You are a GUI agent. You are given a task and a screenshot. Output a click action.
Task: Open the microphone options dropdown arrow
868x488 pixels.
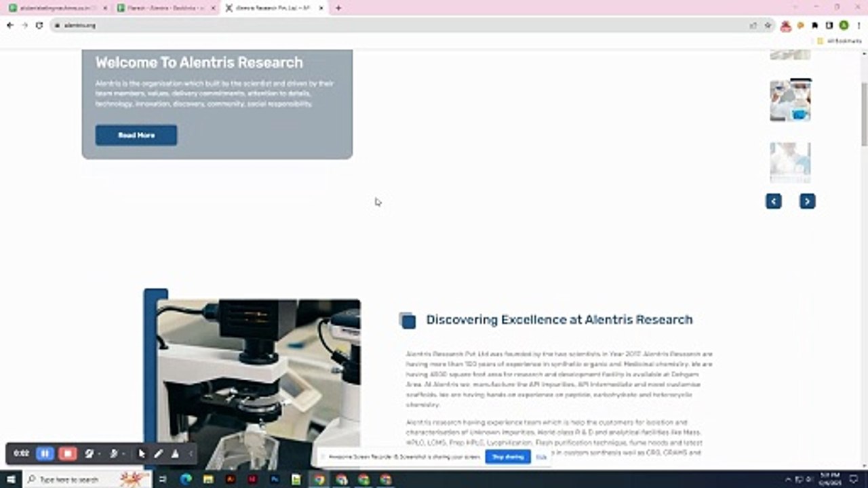[x=123, y=453]
